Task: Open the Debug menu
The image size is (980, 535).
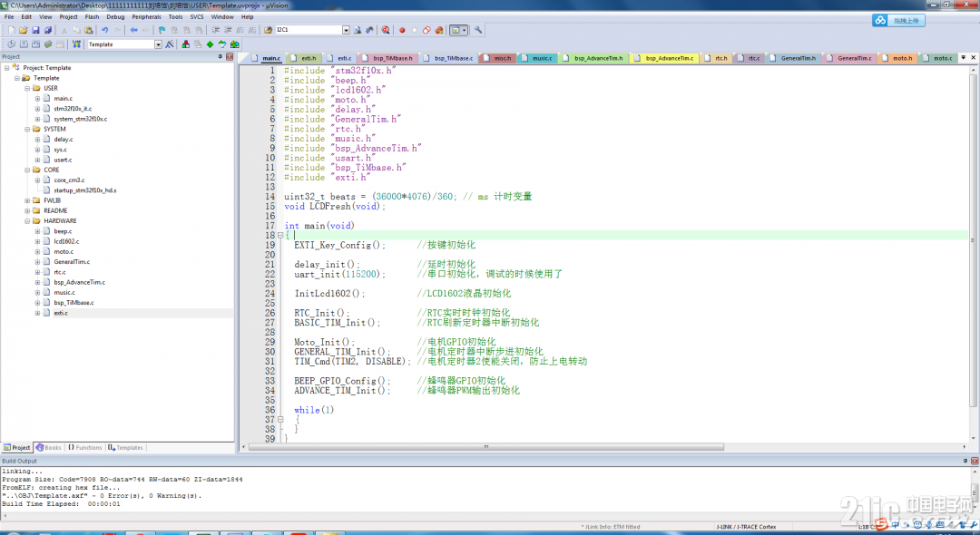Action: pyautogui.click(x=115, y=17)
